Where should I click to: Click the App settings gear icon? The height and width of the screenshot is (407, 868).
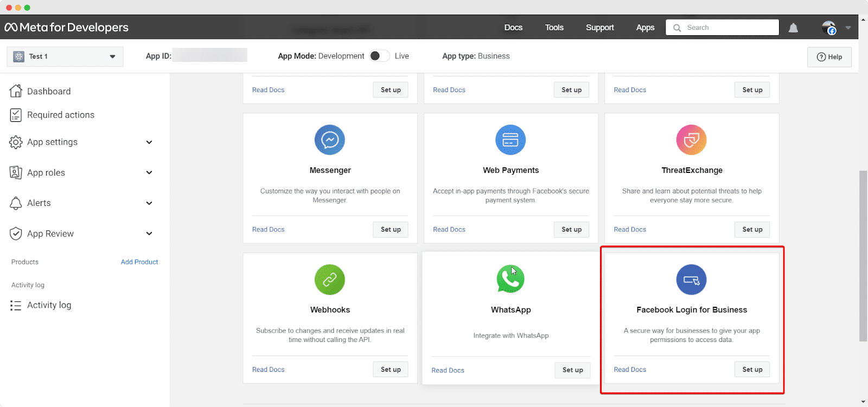coord(16,142)
